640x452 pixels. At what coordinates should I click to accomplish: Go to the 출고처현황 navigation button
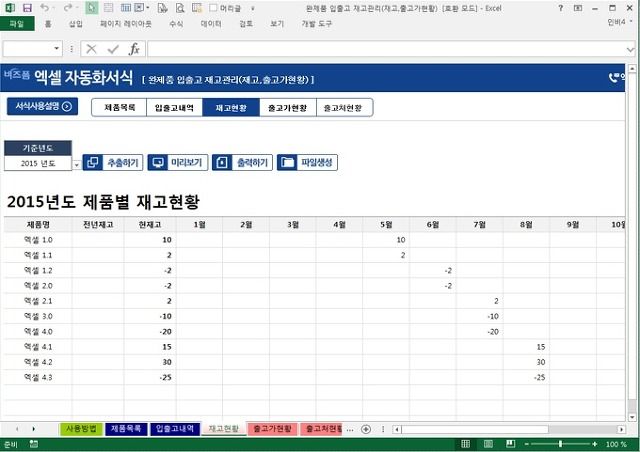[x=344, y=108]
